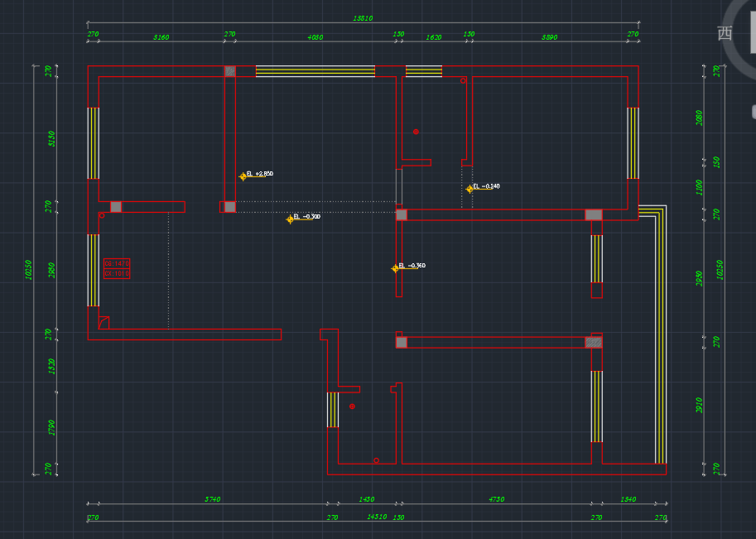Select the right dimension text 2080

point(699,118)
